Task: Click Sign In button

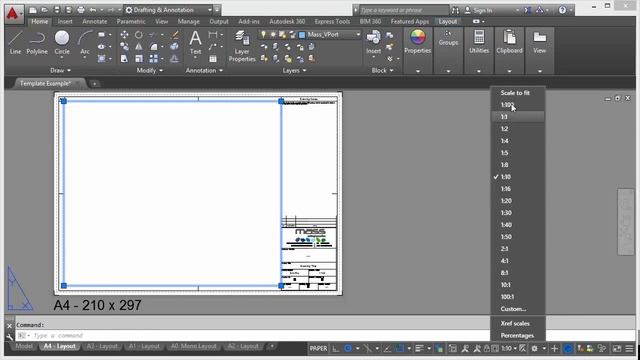Action: (483, 10)
